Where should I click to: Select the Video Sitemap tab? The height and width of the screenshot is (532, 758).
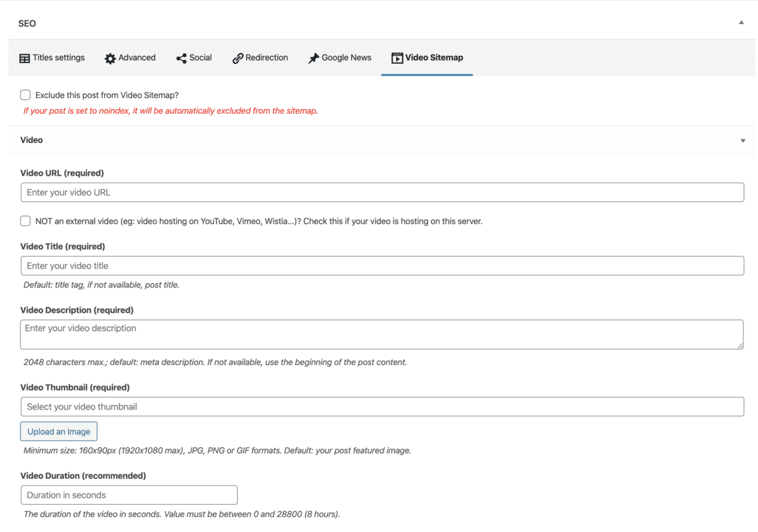[x=427, y=57]
